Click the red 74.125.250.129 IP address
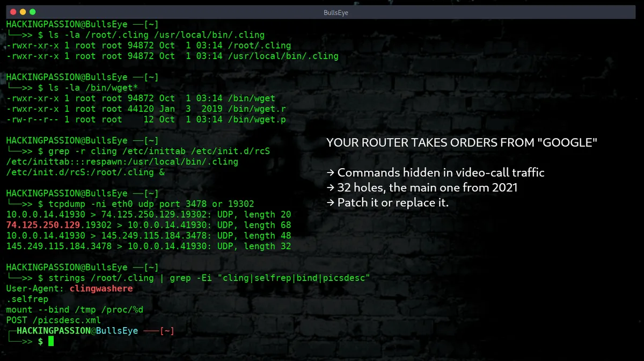This screenshot has height=361, width=644. [x=43, y=225]
